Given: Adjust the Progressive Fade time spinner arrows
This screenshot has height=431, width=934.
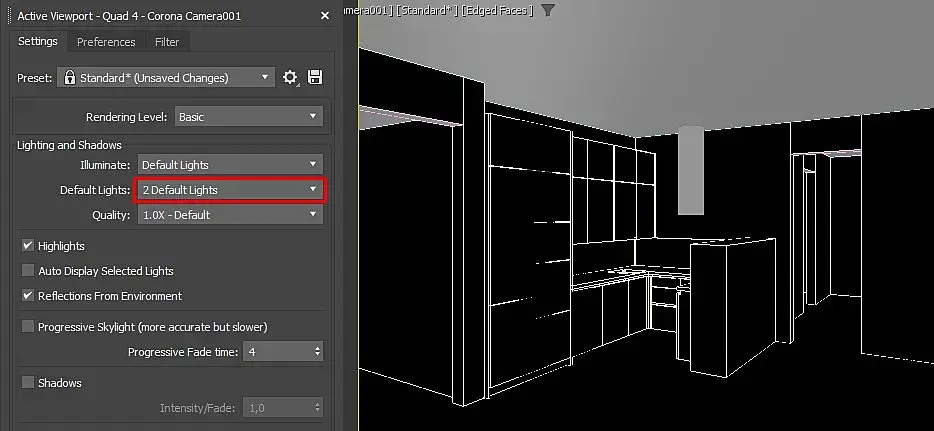Looking at the screenshot, I should click(317, 352).
